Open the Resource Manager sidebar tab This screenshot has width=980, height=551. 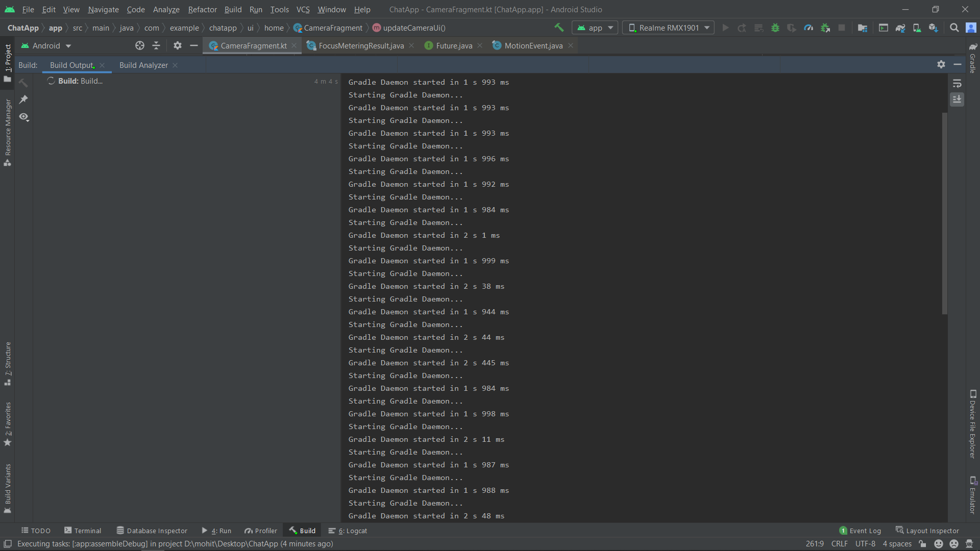7,132
